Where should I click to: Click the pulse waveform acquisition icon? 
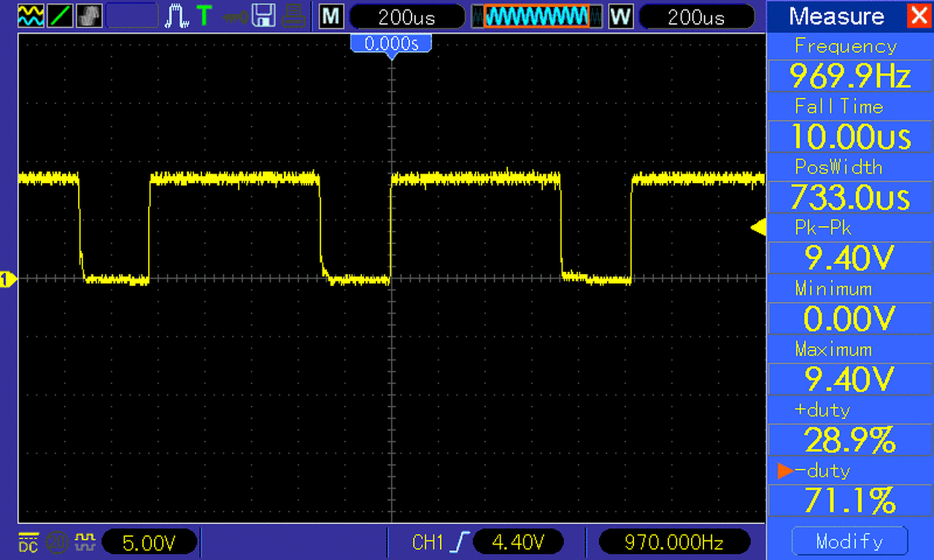[x=177, y=15]
